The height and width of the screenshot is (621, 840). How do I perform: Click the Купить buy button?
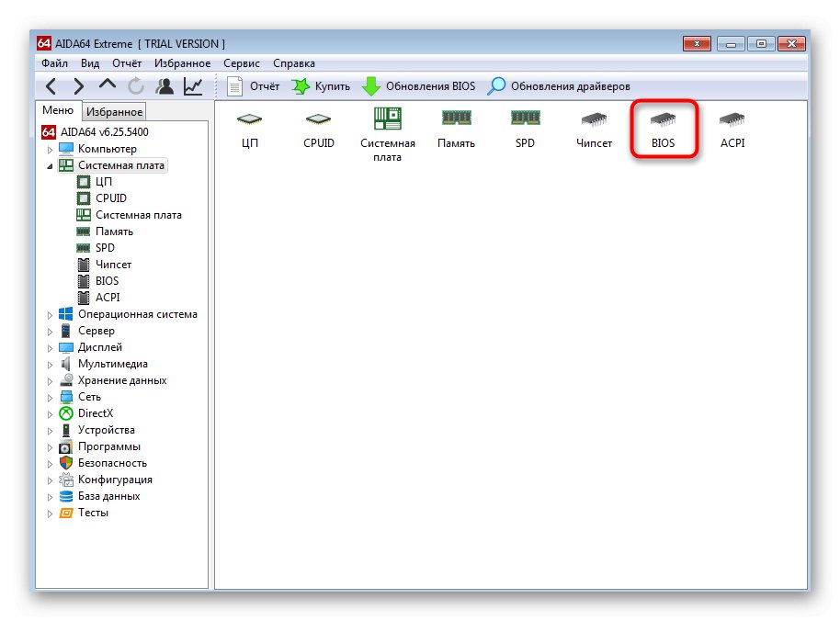[x=321, y=86]
